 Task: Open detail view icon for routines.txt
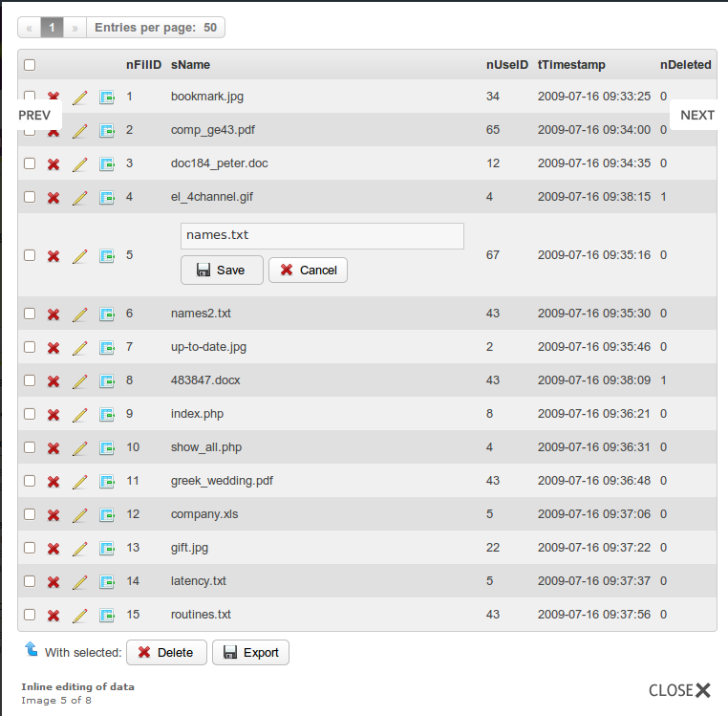pyautogui.click(x=106, y=616)
